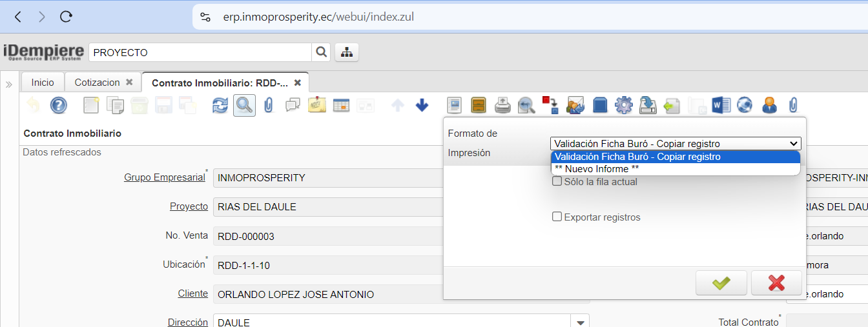
Task: Open the Chat speech bubbles icon
Action: click(x=293, y=105)
